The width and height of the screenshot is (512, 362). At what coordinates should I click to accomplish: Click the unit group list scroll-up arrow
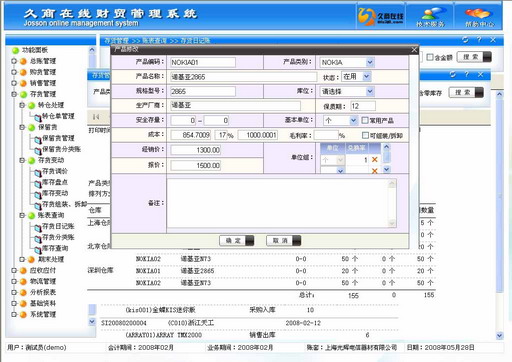click(x=386, y=147)
